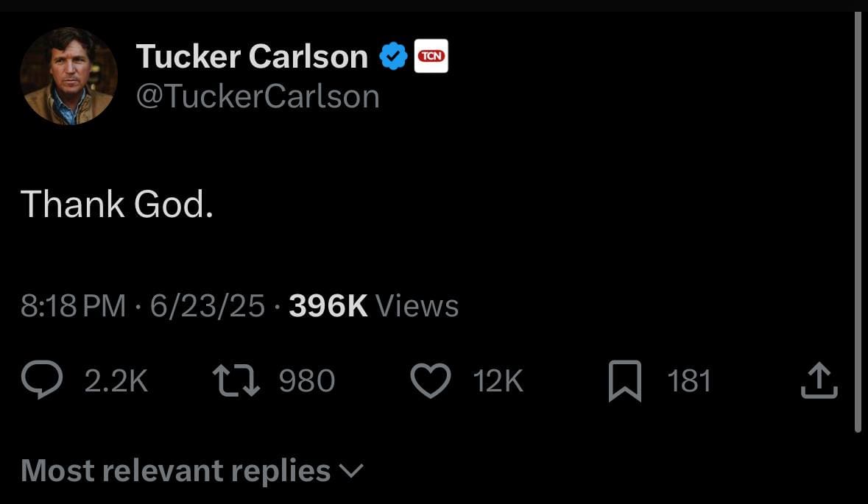
Task: Click the 2.2K replies count
Action: click(x=116, y=381)
